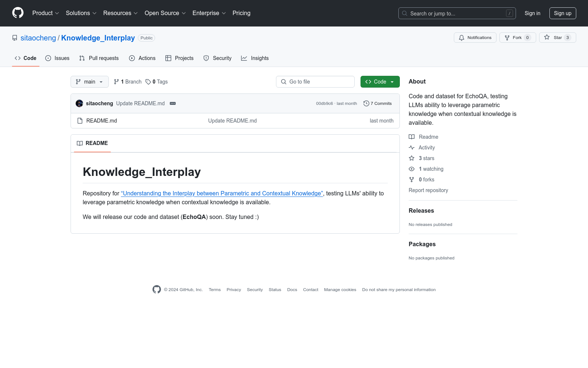588x368 pixels.
Task: Open the Contact footer link
Action: pyautogui.click(x=311, y=290)
